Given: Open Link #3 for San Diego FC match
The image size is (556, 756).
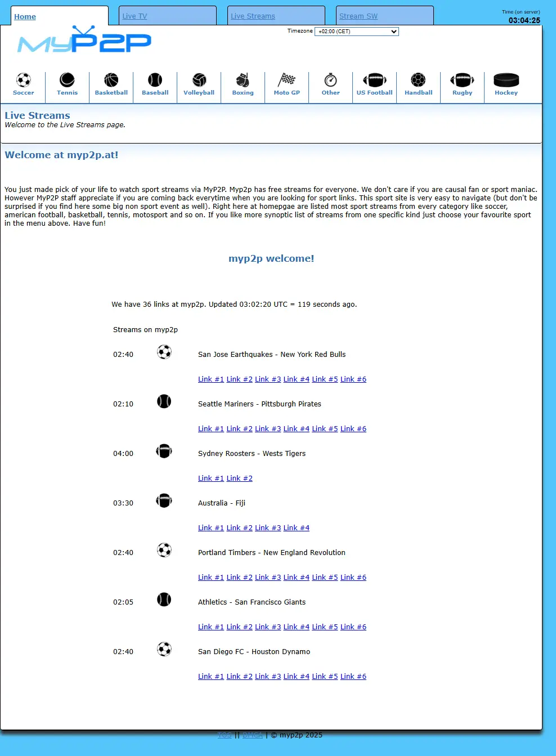Looking at the screenshot, I should (x=268, y=677).
